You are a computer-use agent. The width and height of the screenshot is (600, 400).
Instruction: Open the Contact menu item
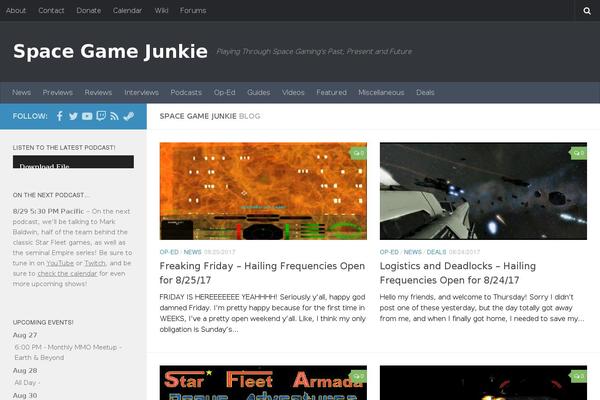(51, 11)
